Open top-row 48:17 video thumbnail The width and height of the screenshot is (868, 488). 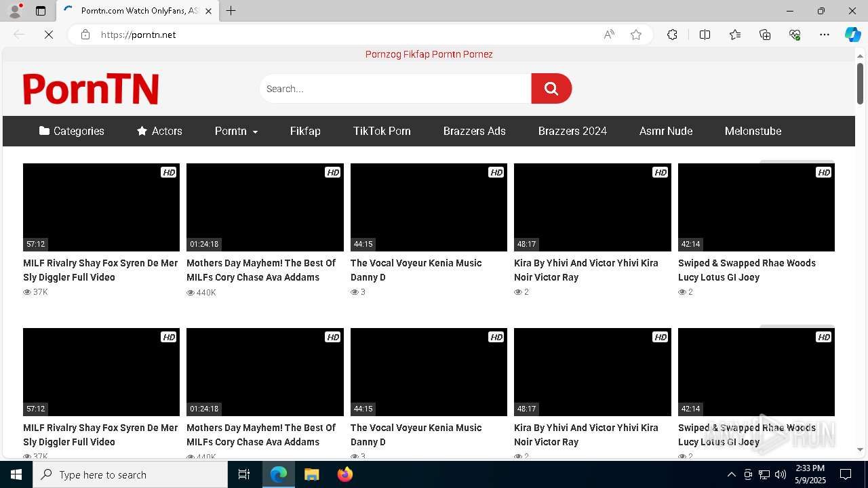(x=593, y=207)
